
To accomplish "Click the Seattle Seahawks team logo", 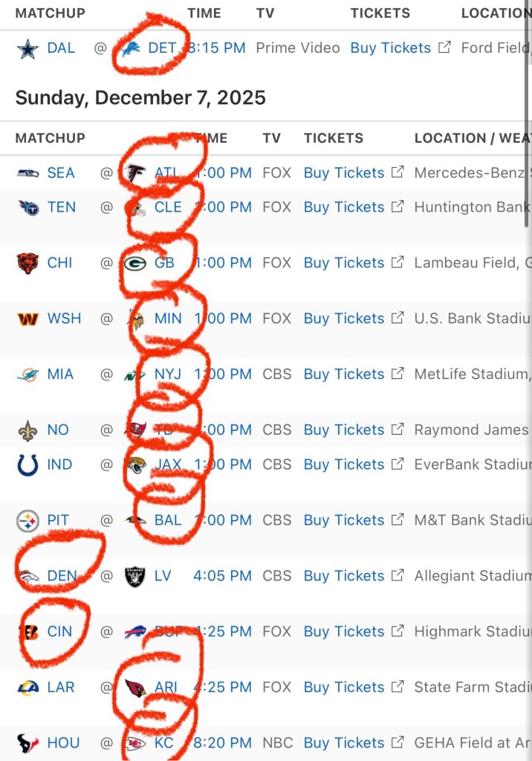I will pos(27,173).
